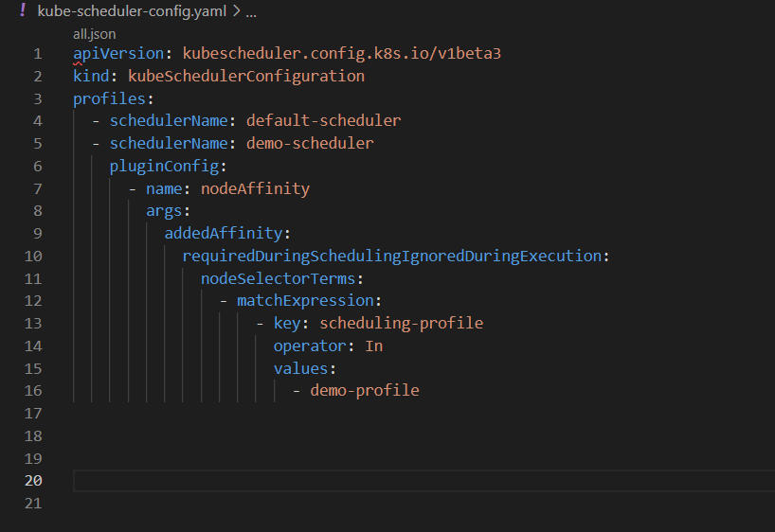Click the nodeAffinity value on line 7

tap(255, 188)
